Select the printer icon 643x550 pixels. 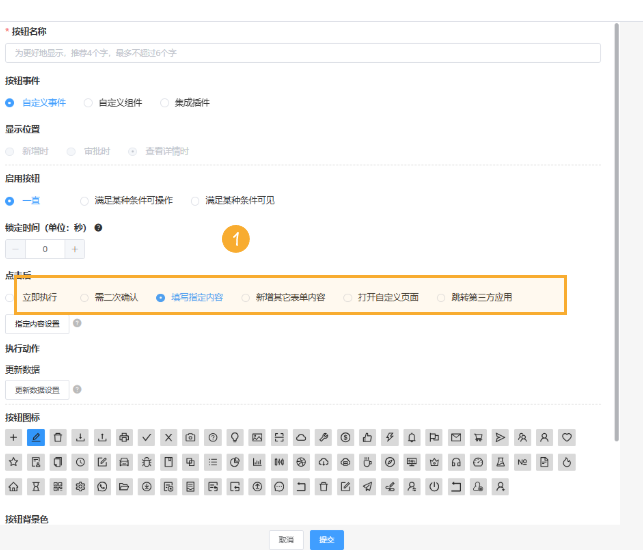coord(124,438)
